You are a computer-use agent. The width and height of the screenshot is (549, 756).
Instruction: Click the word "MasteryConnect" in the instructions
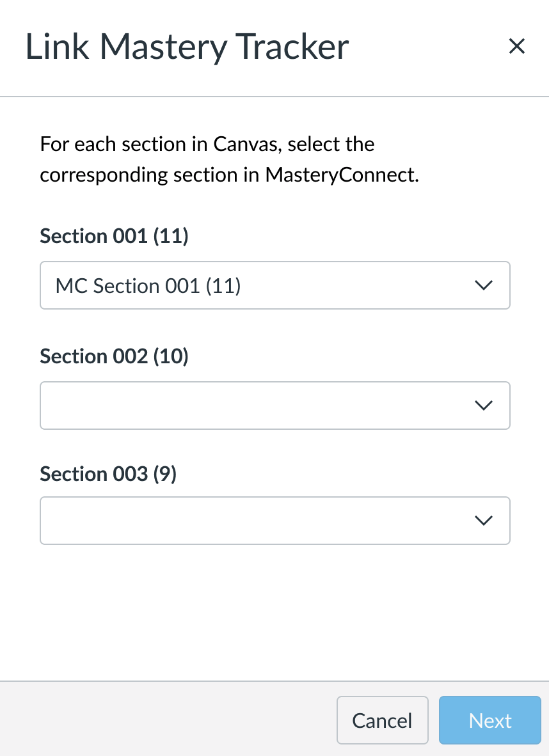(339, 175)
